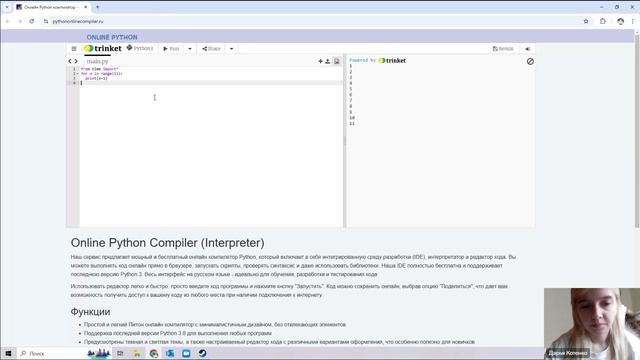Click the webcam video thumbnail
The image size is (640, 360).
coord(591,324)
